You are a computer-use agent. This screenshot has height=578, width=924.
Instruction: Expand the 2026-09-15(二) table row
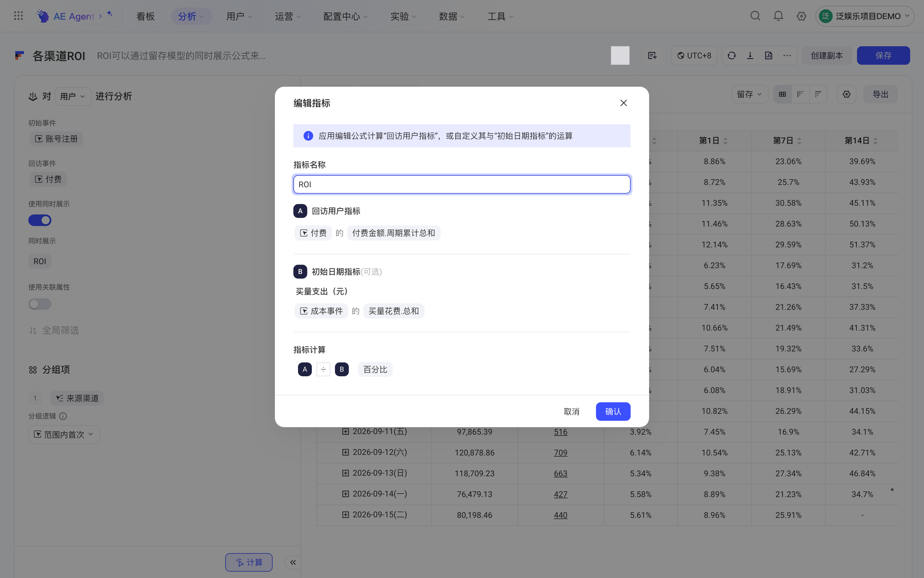[346, 514]
